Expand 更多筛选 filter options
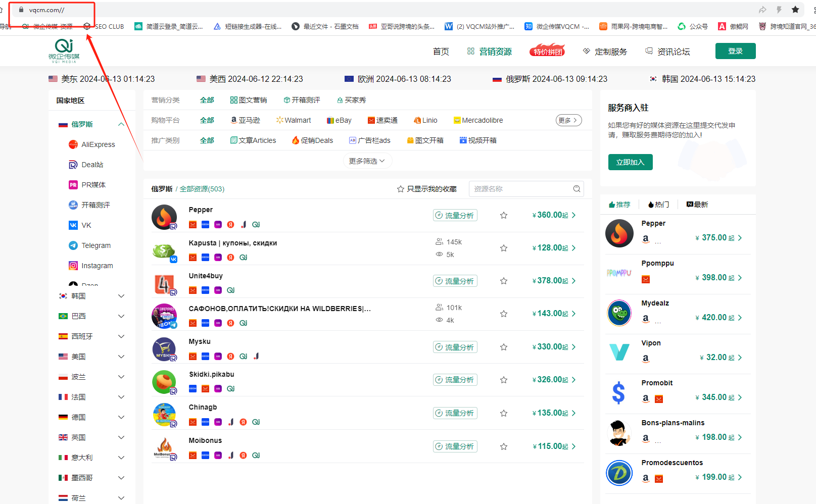The image size is (816, 504). pyautogui.click(x=367, y=161)
